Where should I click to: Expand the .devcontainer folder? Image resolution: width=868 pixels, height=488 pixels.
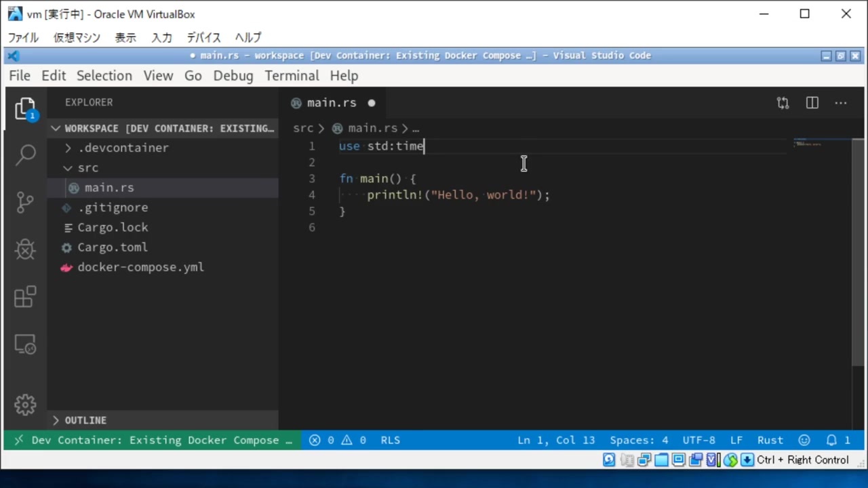point(163,148)
